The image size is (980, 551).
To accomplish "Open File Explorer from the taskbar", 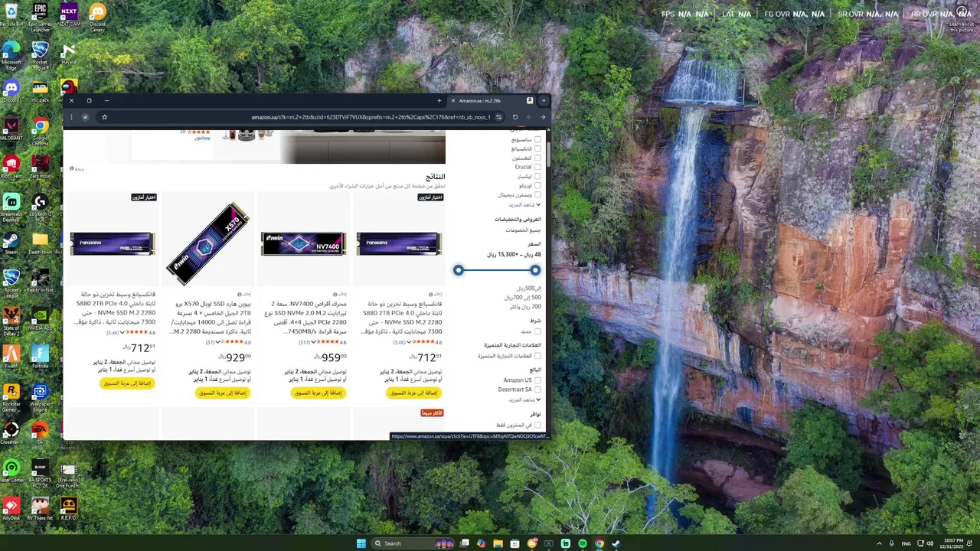I will click(x=498, y=543).
